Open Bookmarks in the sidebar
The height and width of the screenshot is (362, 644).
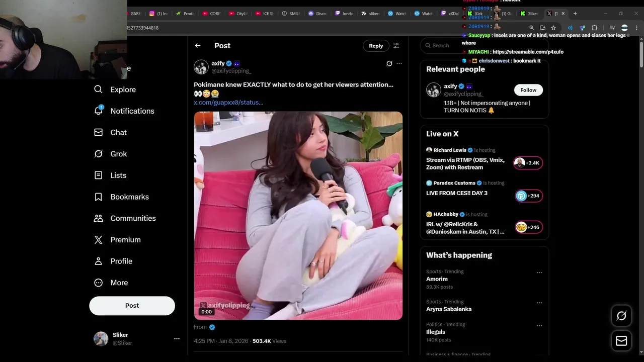(x=121, y=197)
